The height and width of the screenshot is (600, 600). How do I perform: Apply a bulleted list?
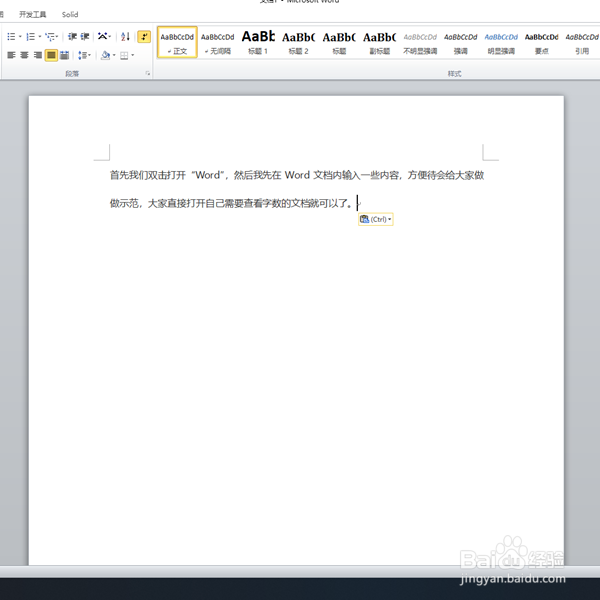11,36
